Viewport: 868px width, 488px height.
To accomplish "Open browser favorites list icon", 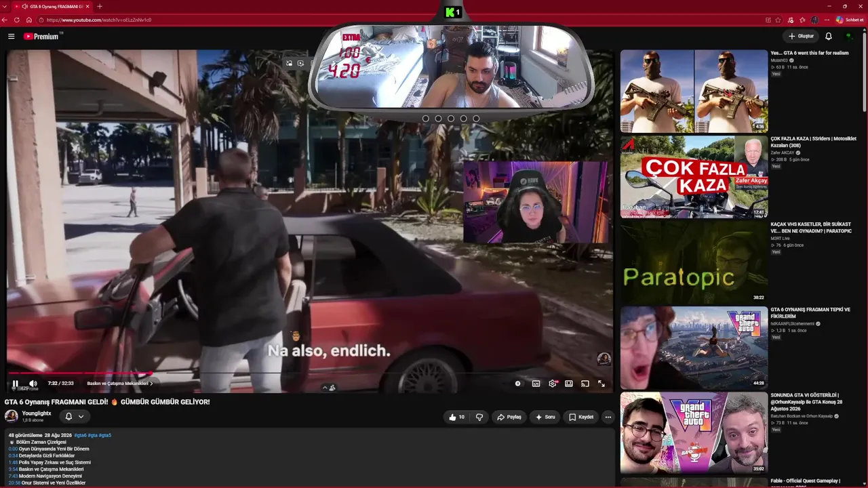I will point(802,20).
